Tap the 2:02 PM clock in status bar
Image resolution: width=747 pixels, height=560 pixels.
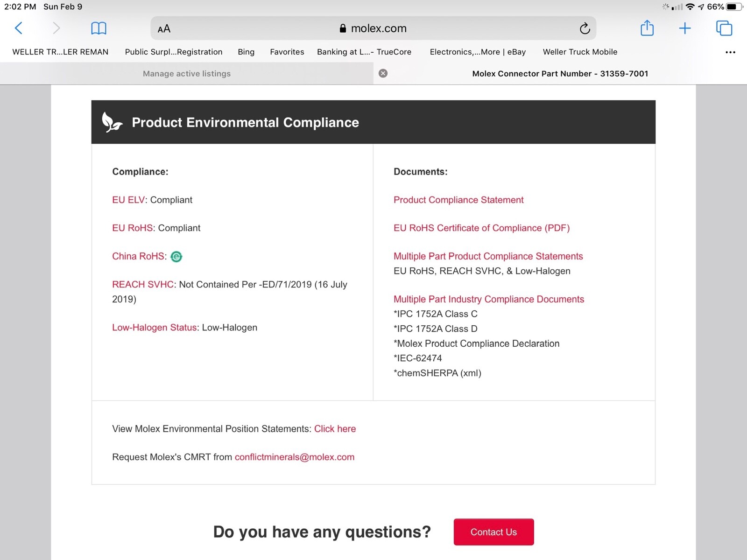[x=20, y=7]
